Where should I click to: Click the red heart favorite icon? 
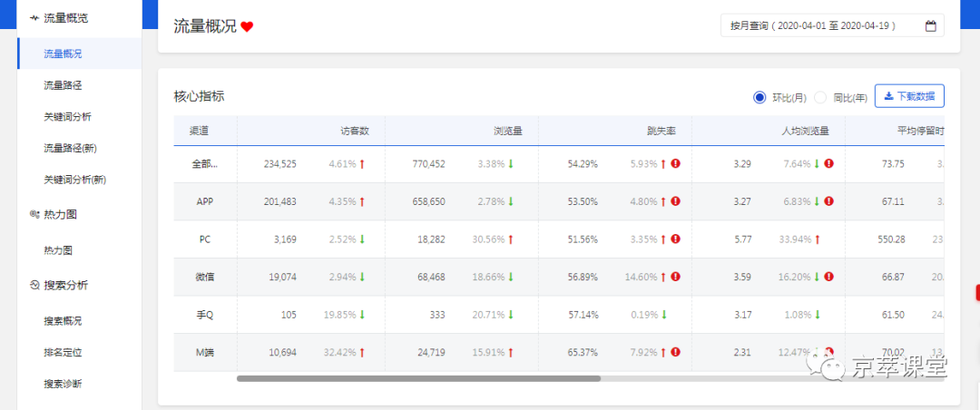pyautogui.click(x=247, y=27)
